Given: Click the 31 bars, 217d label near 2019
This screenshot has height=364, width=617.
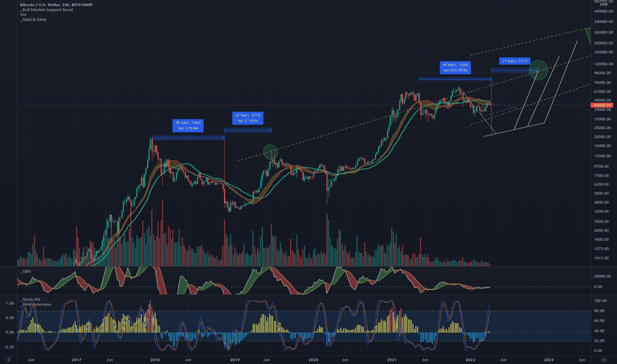Looking at the screenshot, I should click(248, 118).
